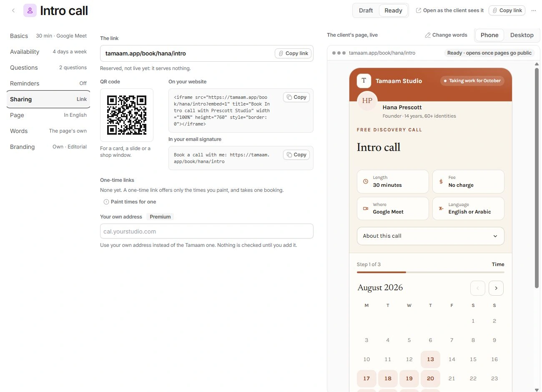Click the HP avatar of Hana Prescott
Screen dimensions: 542x392
367,101
